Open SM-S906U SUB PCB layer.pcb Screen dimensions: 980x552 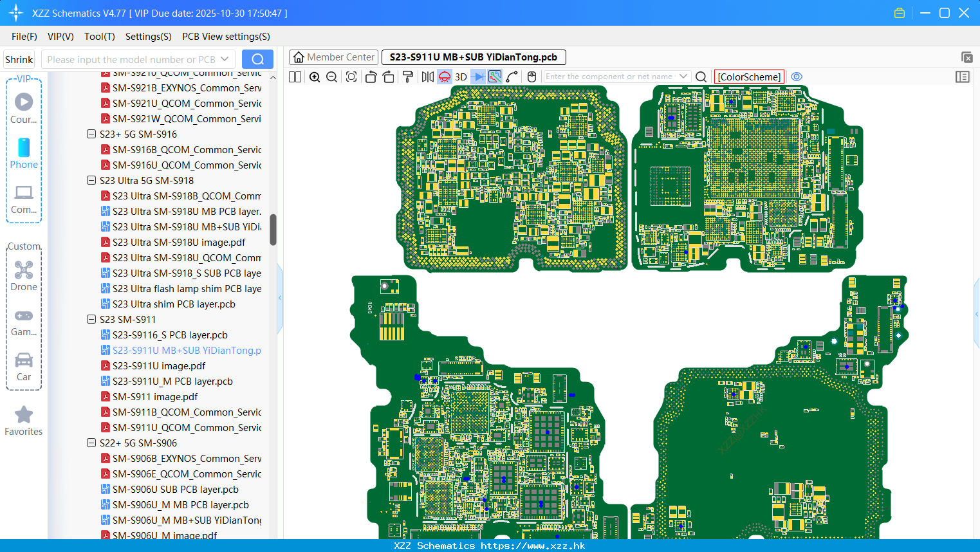[176, 490]
